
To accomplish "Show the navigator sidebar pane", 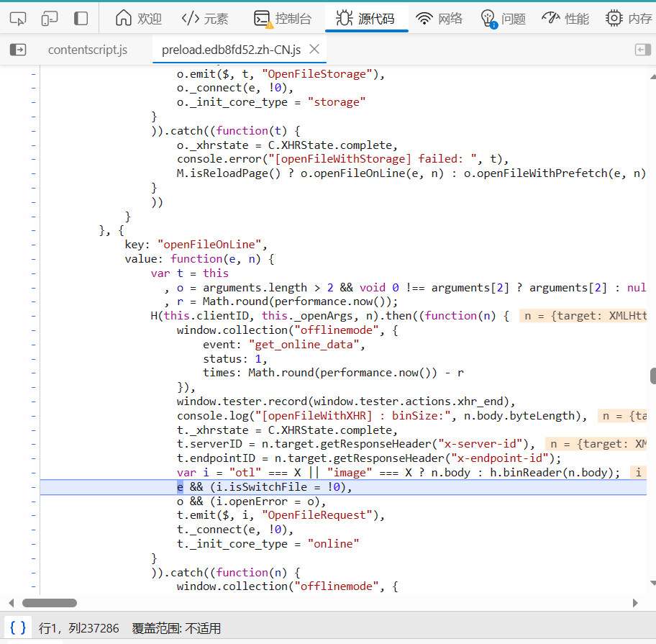I will (x=18, y=50).
